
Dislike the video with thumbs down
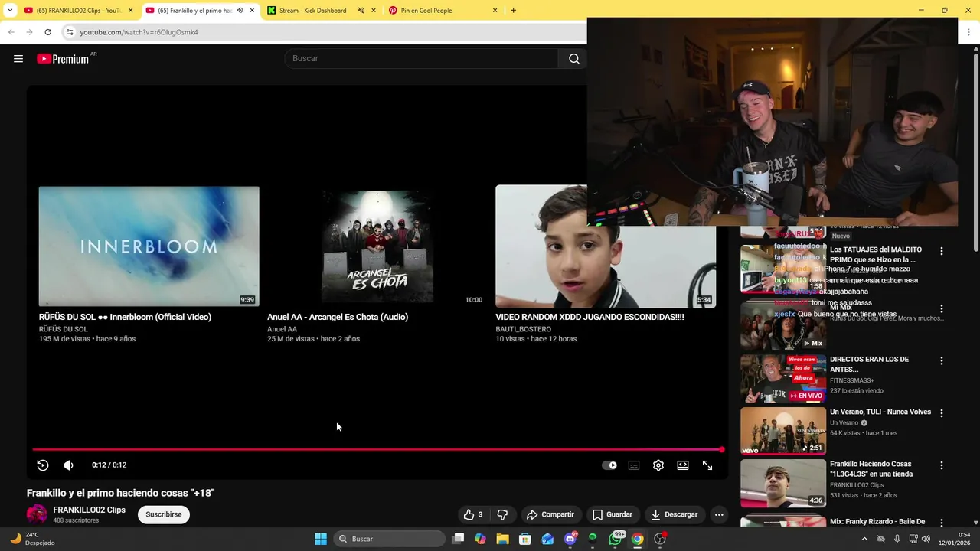502,514
